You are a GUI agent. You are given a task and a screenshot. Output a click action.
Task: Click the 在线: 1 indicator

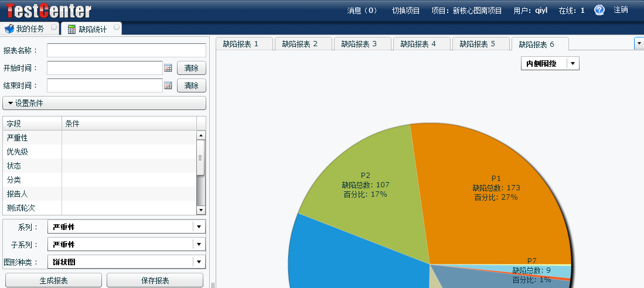[x=571, y=11]
